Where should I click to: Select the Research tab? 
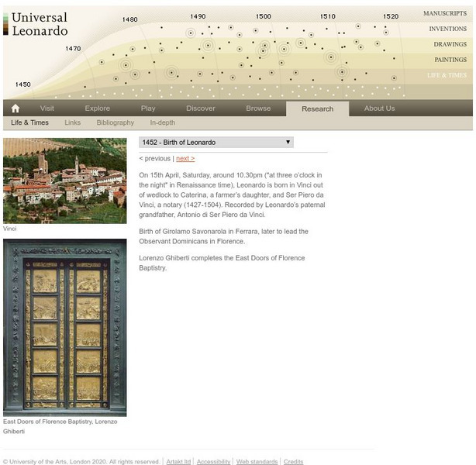click(318, 108)
